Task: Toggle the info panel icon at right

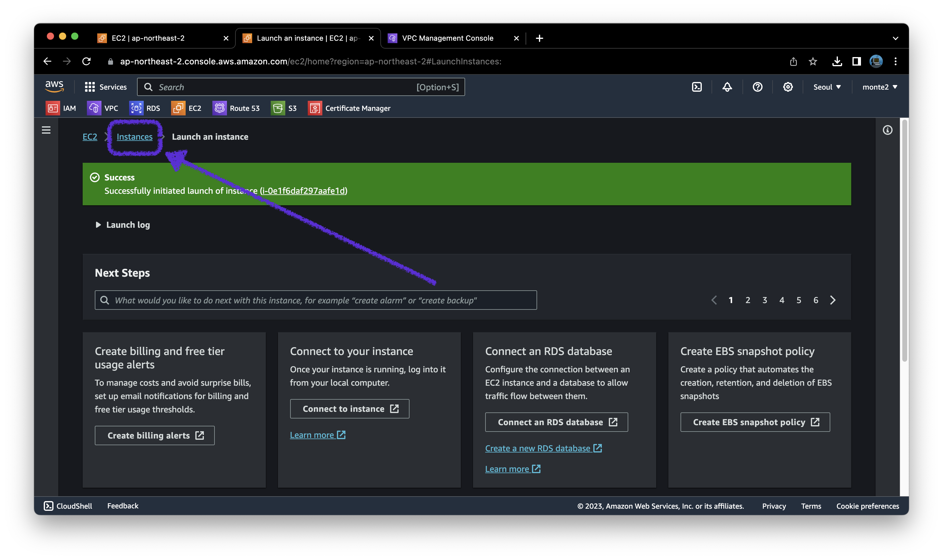Action: pos(887,130)
